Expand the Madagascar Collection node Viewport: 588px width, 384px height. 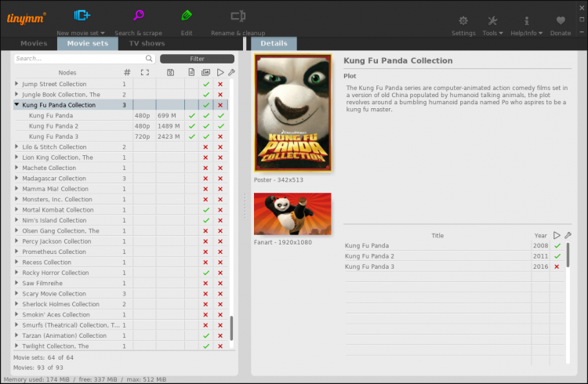coord(17,179)
